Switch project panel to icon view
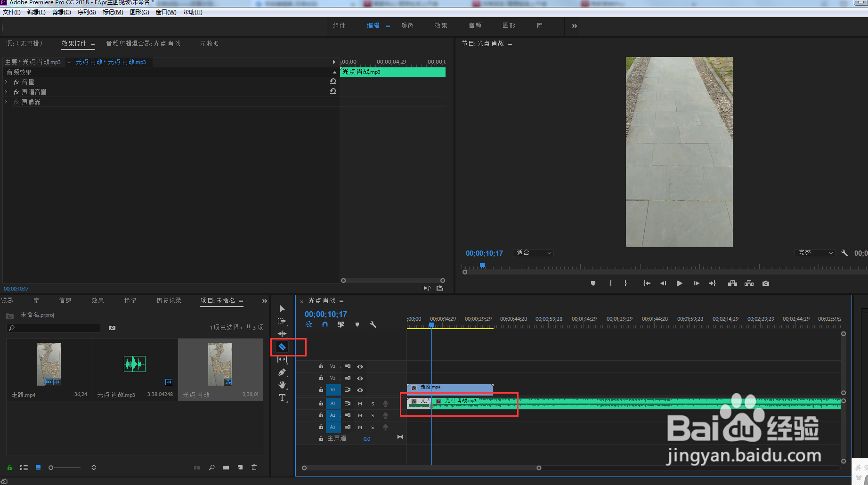 tap(38, 468)
